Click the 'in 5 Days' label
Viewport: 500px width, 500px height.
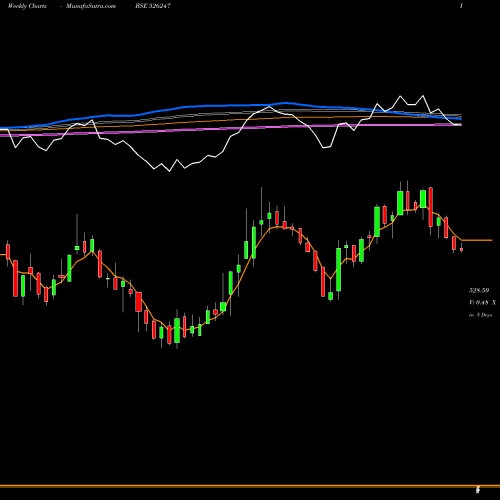(x=480, y=315)
